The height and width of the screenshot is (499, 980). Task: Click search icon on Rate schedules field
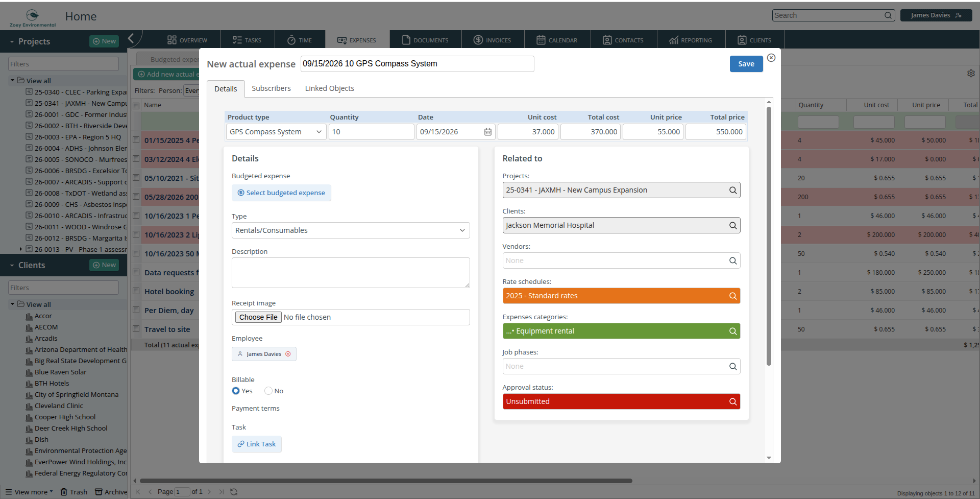733,296
